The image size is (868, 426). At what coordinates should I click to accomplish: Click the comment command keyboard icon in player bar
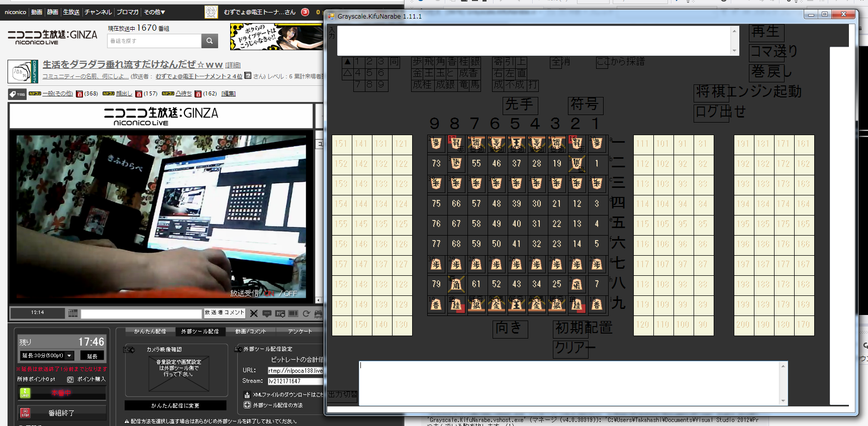[73, 313]
